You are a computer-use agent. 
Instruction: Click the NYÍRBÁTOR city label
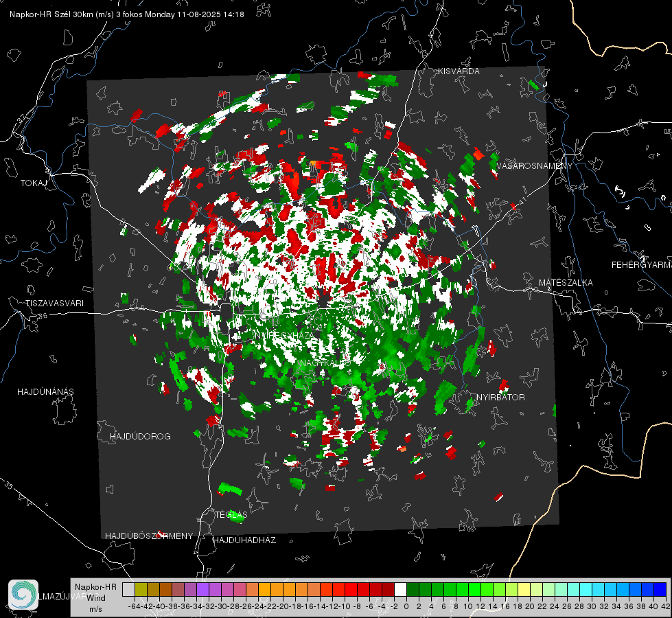tap(500, 397)
